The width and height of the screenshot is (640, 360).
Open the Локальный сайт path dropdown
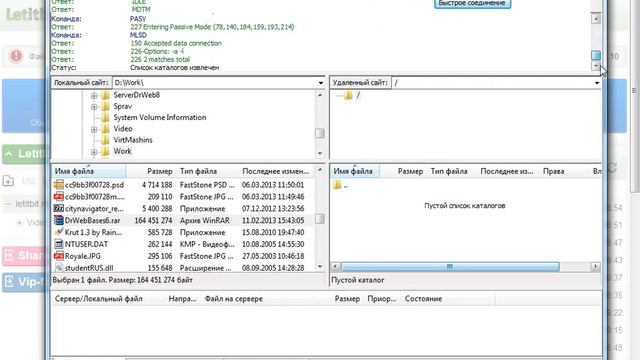[321, 83]
